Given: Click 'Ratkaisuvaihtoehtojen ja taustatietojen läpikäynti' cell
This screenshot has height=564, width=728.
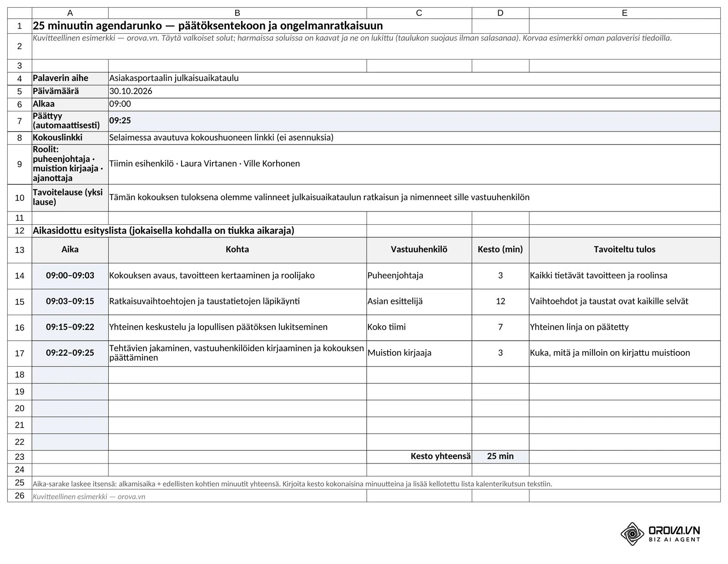Looking at the screenshot, I should pyautogui.click(x=238, y=302).
